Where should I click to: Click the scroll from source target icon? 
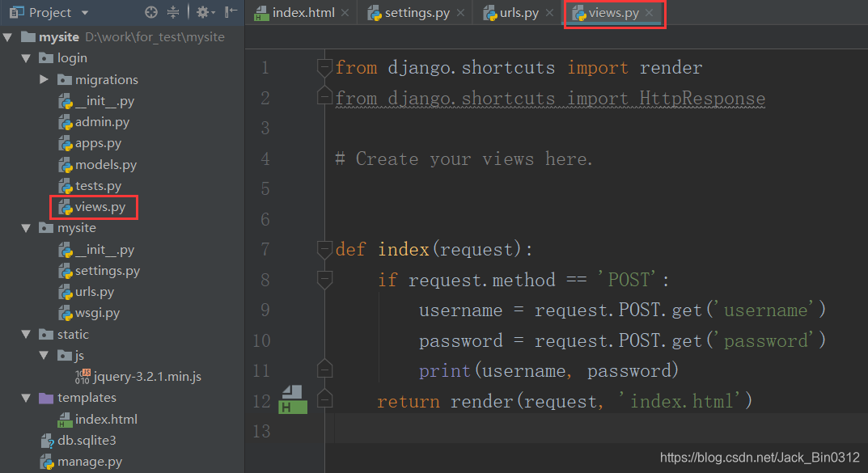(x=151, y=12)
